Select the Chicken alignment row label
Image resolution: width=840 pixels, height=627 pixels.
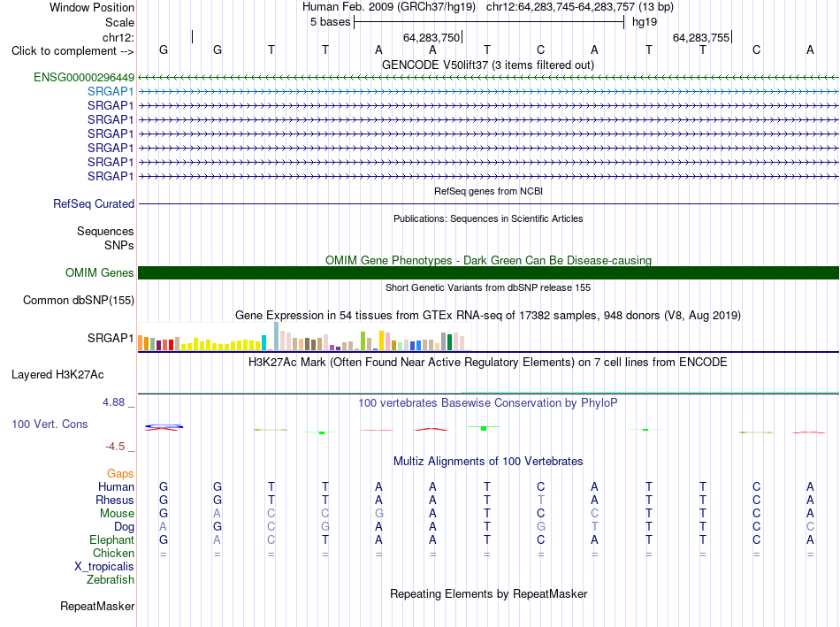pyautogui.click(x=113, y=553)
